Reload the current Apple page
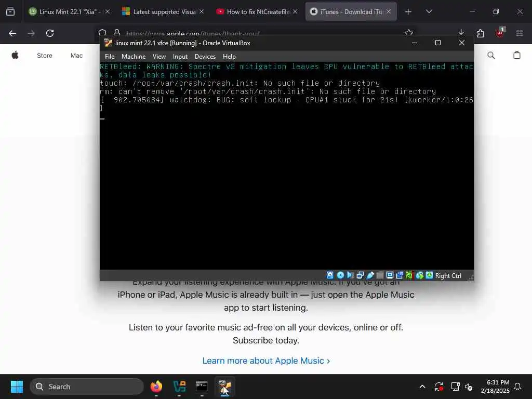 click(x=50, y=33)
